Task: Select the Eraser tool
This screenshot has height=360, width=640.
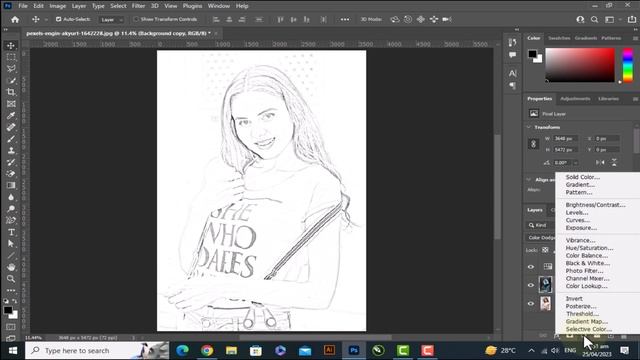Action: pos(11,173)
